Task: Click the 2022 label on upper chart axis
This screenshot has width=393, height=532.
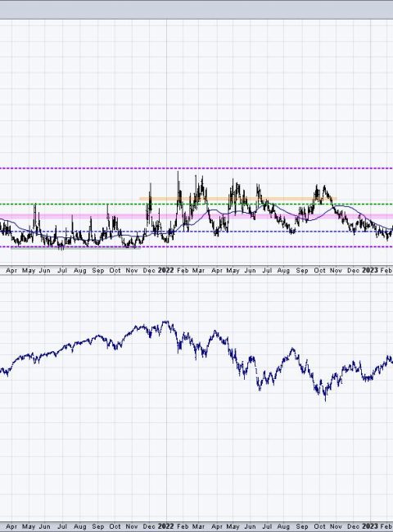Action: (x=166, y=270)
